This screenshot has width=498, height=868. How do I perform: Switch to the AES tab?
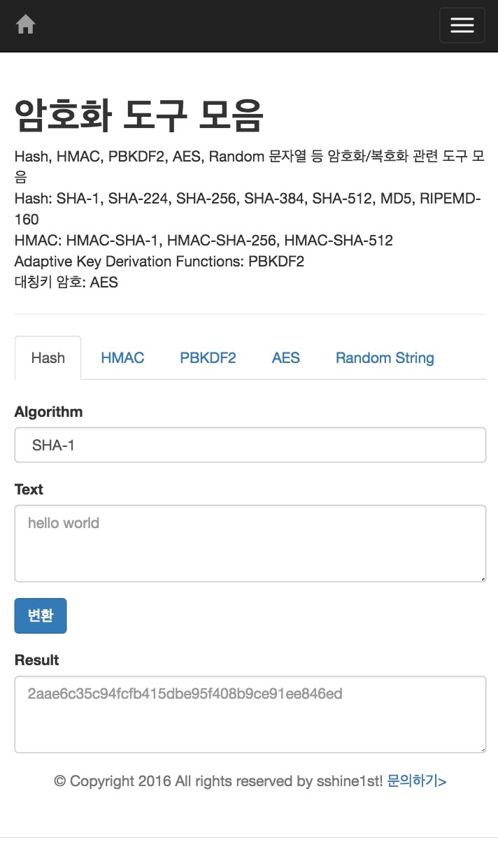pyautogui.click(x=285, y=358)
